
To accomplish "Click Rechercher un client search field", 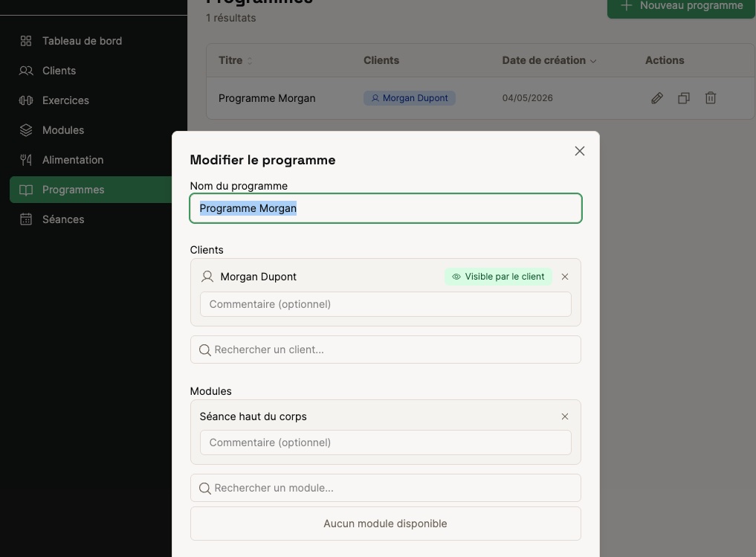I will (x=386, y=350).
